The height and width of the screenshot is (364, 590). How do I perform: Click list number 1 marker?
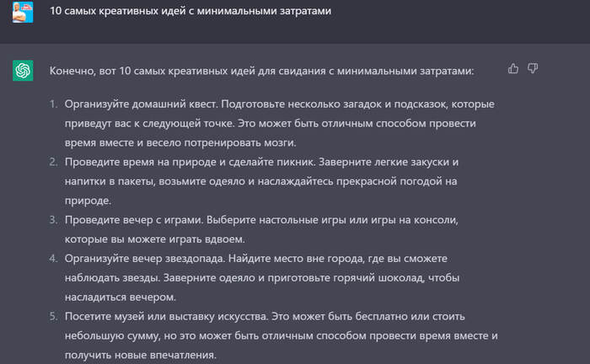click(x=52, y=104)
